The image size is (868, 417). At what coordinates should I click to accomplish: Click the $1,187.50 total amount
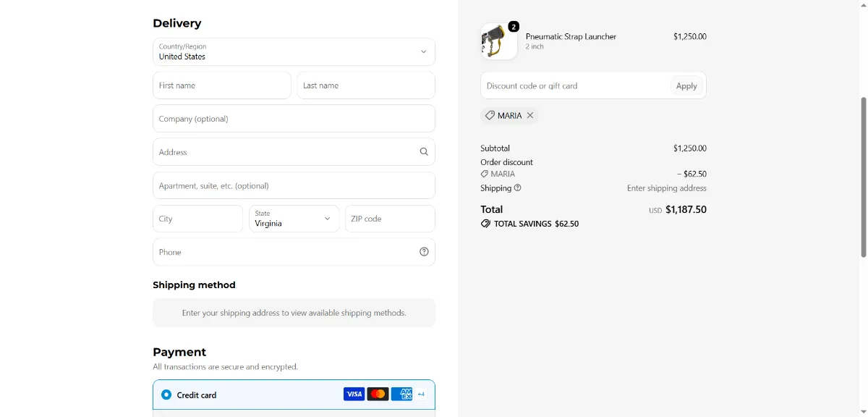pyautogui.click(x=686, y=210)
